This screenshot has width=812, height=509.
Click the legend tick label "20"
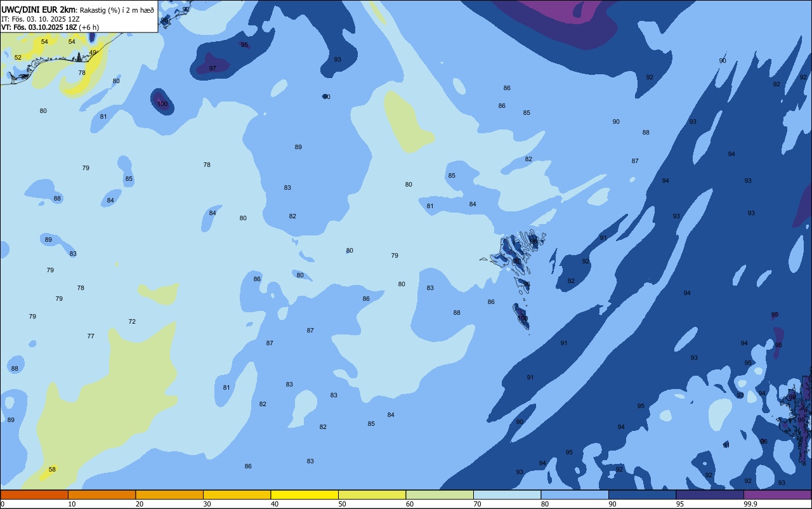click(140, 504)
